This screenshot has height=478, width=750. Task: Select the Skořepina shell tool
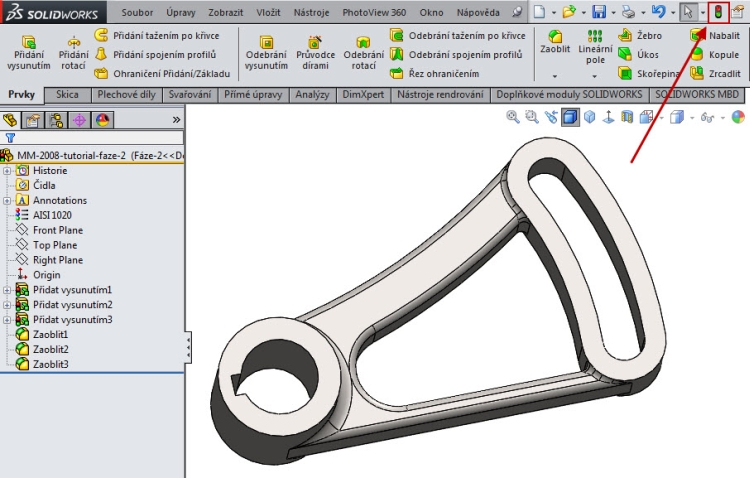click(648, 74)
